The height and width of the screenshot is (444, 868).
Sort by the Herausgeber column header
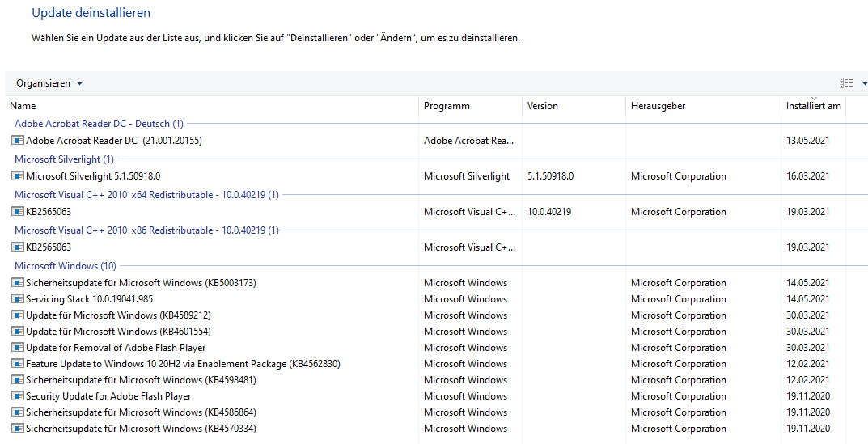tap(658, 106)
